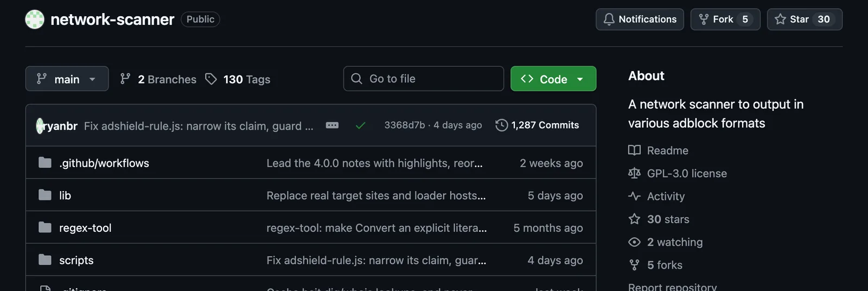View 5 forks link in About
Image resolution: width=868 pixels, height=291 pixels.
pos(665,265)
